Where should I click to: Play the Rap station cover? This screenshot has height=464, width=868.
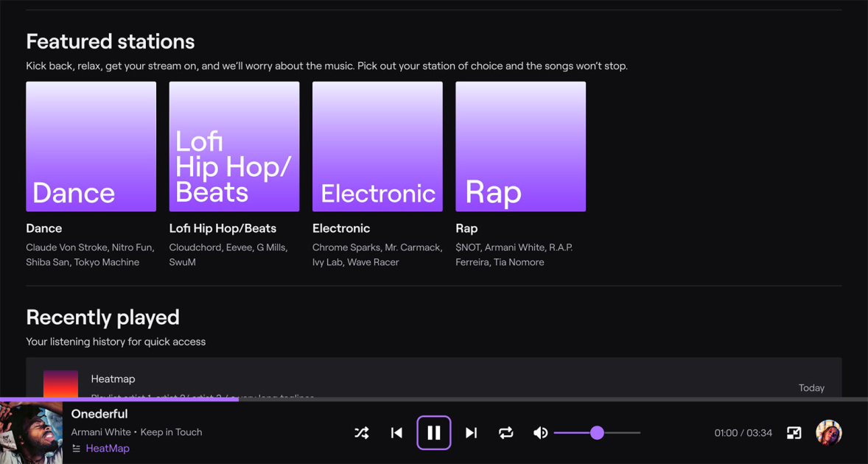[x=520, y=147]
